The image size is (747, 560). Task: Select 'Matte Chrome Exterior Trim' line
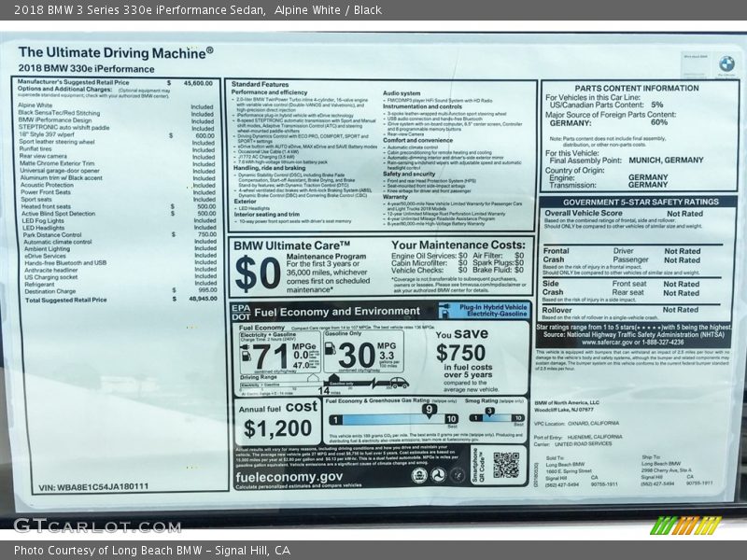pos(57,163)
